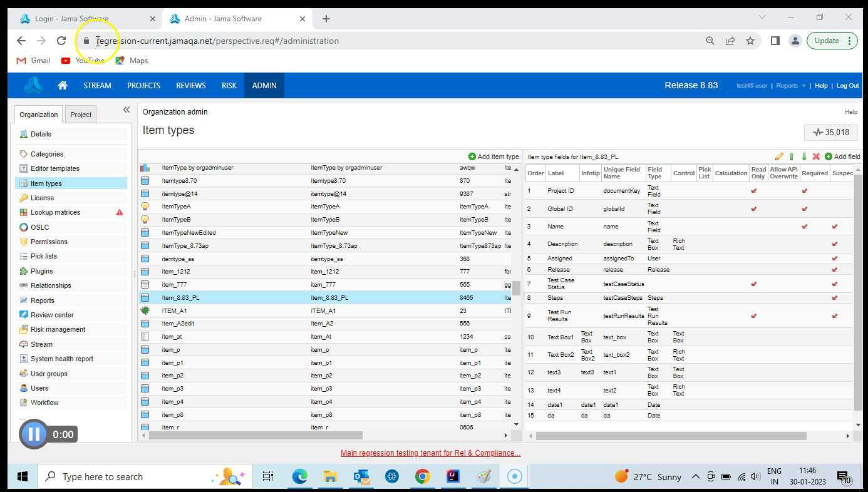
Task: Edit the selected item type field
Action: click(779, 156)
